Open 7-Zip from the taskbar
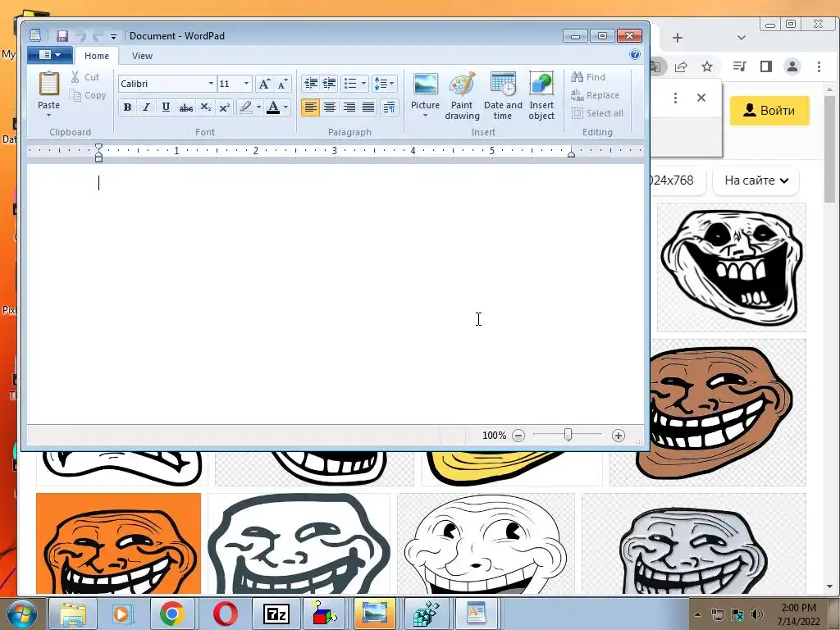This screenshot has width=840, height=630. (276, 614)
